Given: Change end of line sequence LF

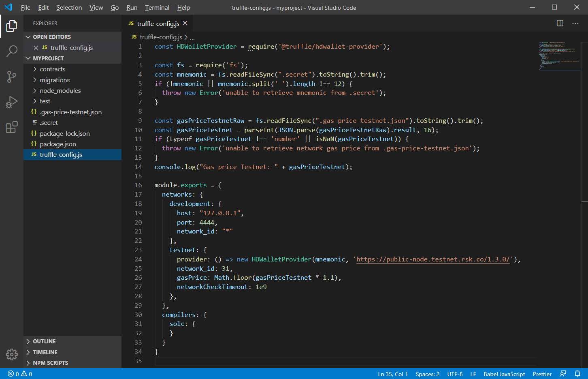Looking at the screenshot, I should (x=473, y=374).
